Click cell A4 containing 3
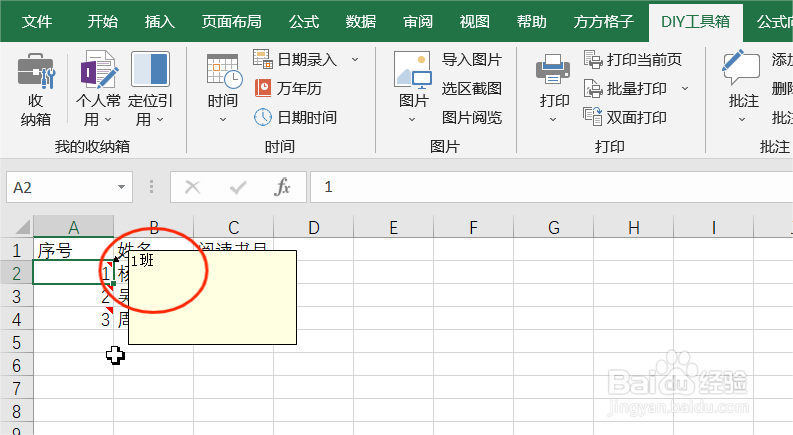The width and height of the screenshot is (793, 435). (x=73, y=319)
